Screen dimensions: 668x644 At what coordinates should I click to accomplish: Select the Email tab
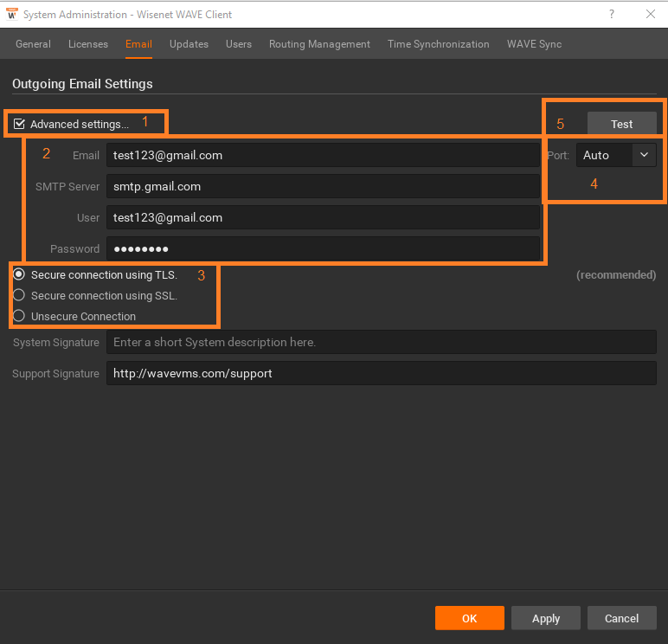(x=138, y=44)
